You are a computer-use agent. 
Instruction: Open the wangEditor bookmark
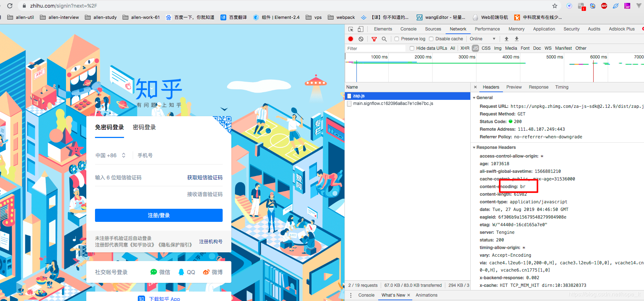pyautogui.click(x=441, y=17)
